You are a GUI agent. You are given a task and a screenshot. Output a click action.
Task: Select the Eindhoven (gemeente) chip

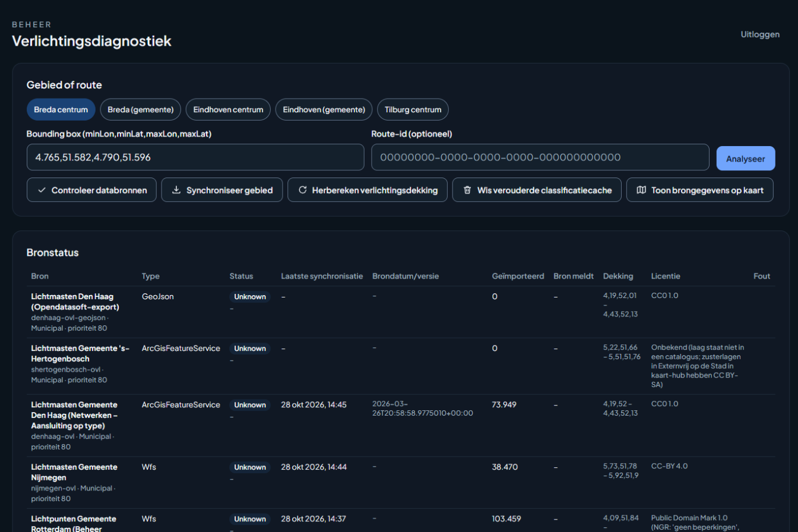click(324, 110)
